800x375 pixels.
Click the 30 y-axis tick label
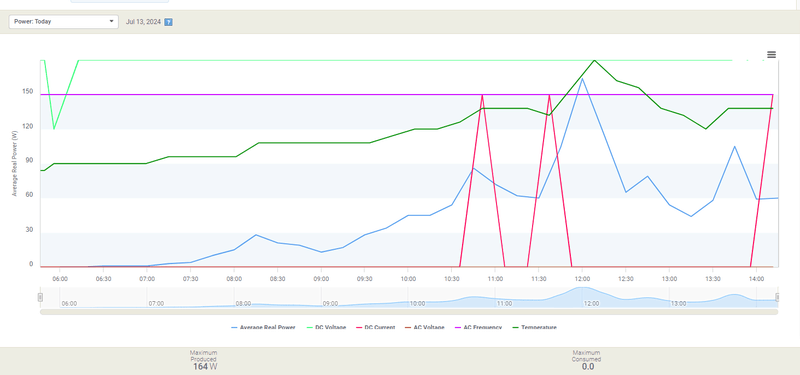click(30, 230)
